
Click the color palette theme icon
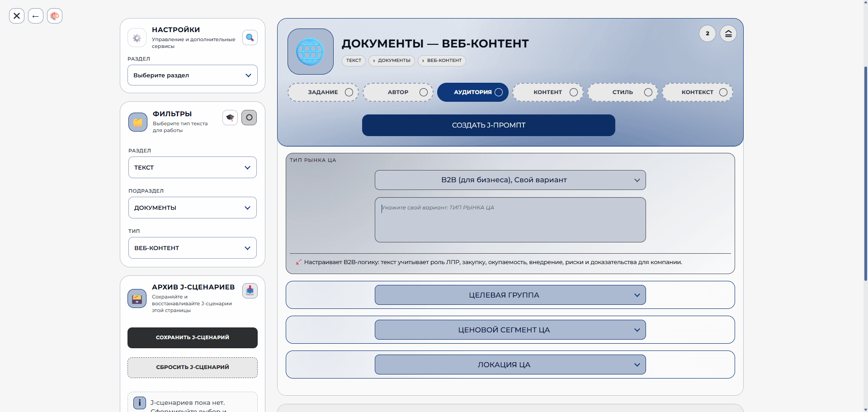(55, 16)
